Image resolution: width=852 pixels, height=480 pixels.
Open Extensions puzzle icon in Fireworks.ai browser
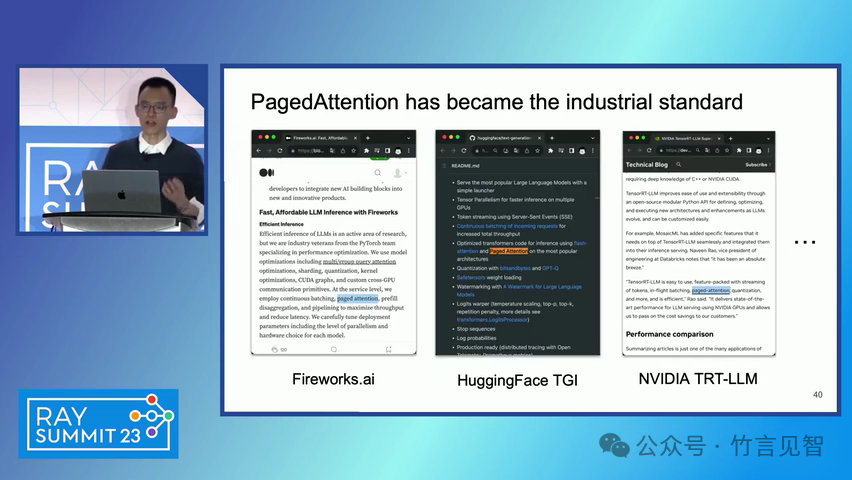pyautogui.click(x=366, y=151)
